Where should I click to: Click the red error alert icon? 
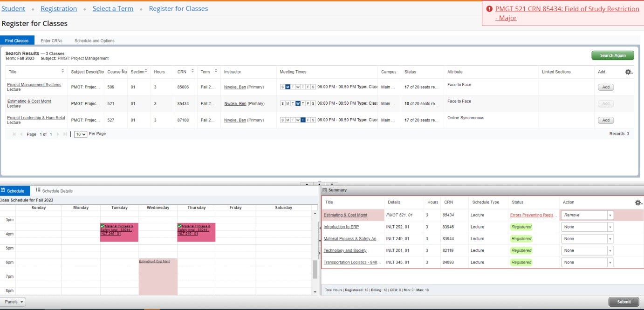pyautogui.click(x=489, y=9)
